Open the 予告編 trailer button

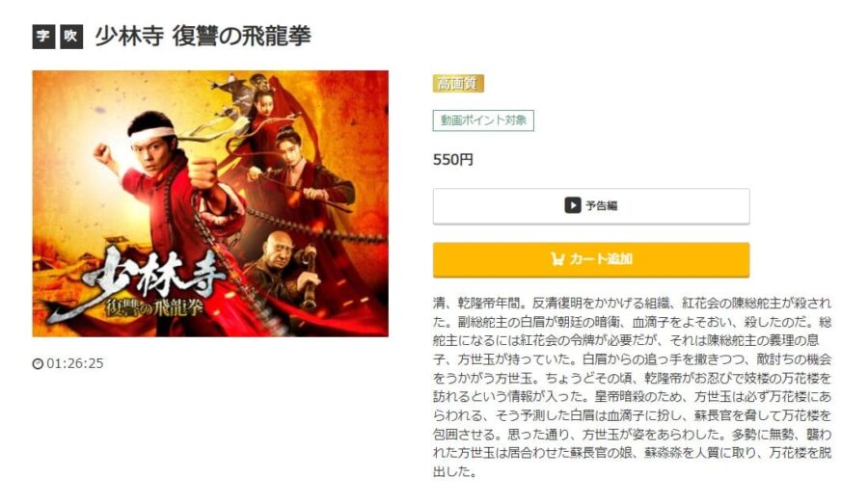tap(591, 206)
